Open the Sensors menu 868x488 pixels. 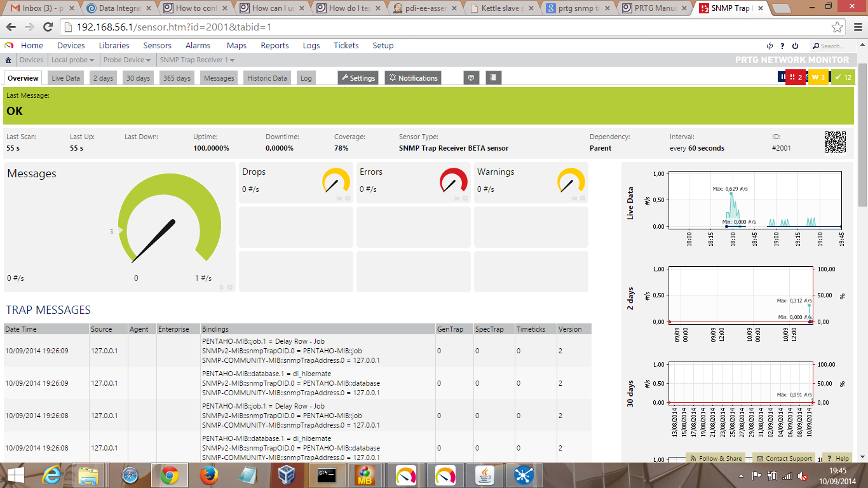click(x=158, y=46)
